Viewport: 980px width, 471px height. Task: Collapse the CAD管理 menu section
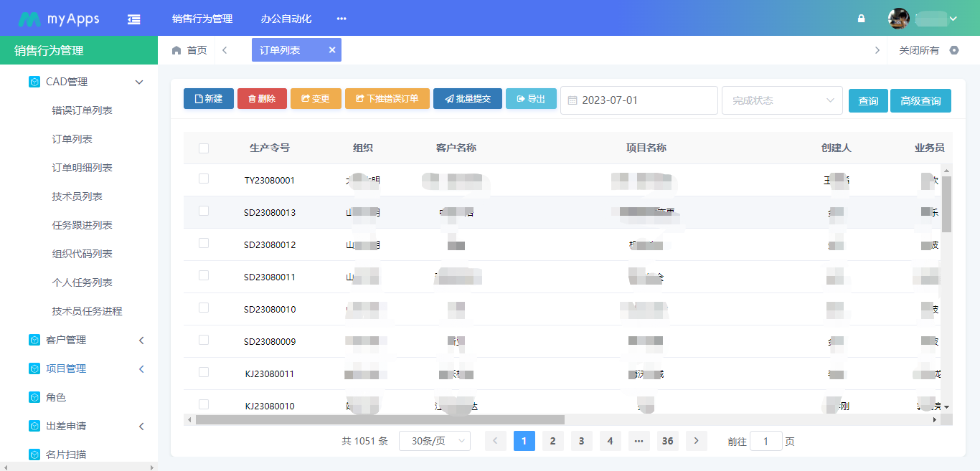click(139, 81)
